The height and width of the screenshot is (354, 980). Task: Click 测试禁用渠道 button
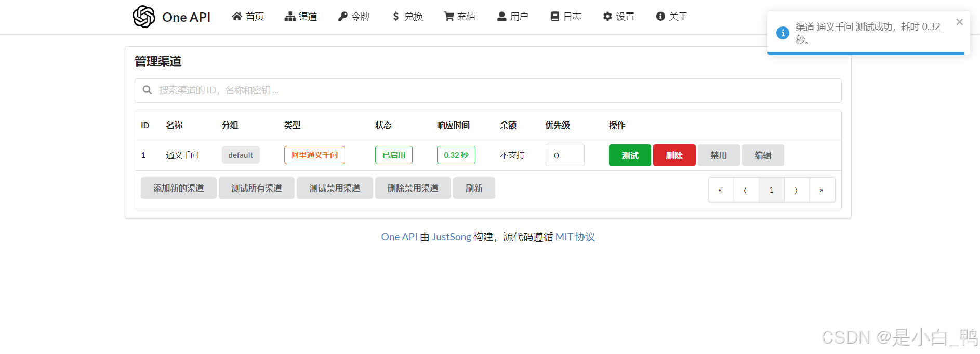click(335, 188)
